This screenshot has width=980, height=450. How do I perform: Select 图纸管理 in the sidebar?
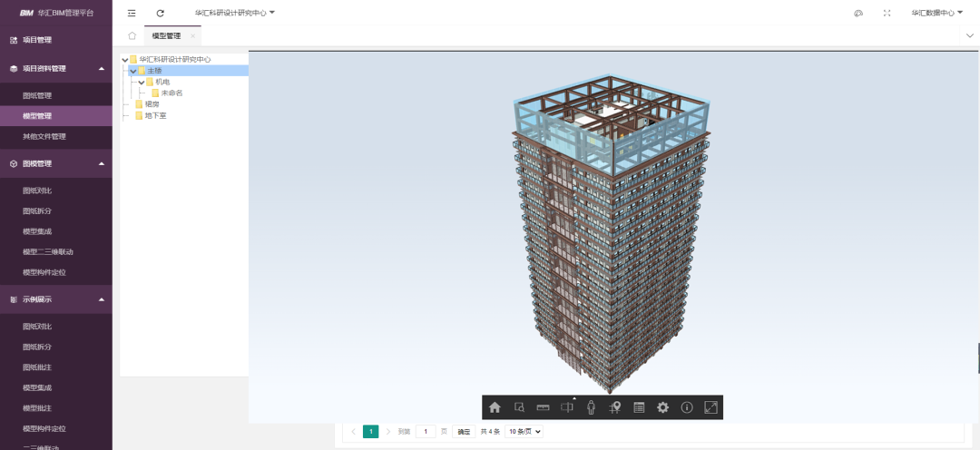tap(38, 95)
